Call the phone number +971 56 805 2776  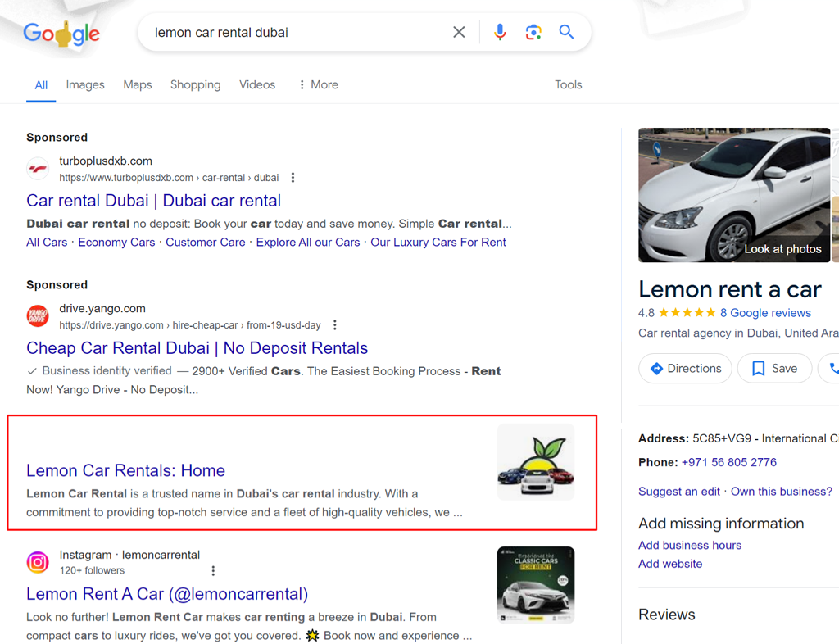point(728,463)
